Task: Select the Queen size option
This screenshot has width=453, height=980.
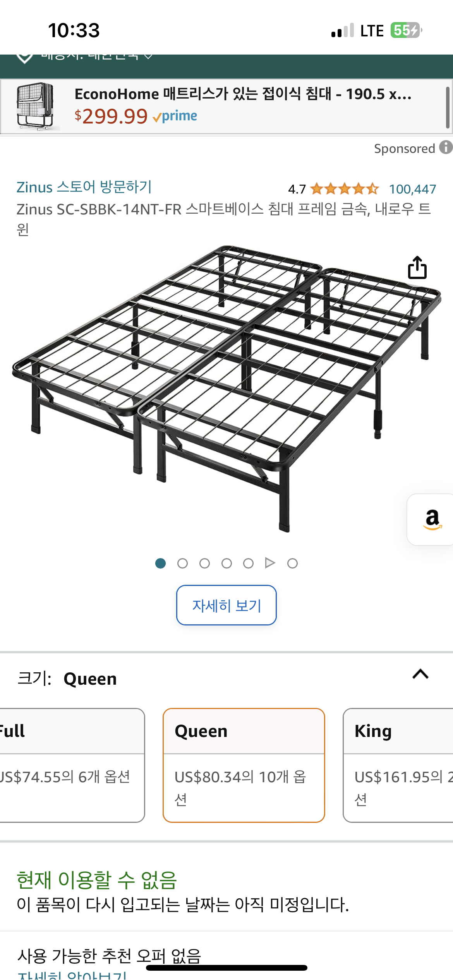Action: [244, 765]
